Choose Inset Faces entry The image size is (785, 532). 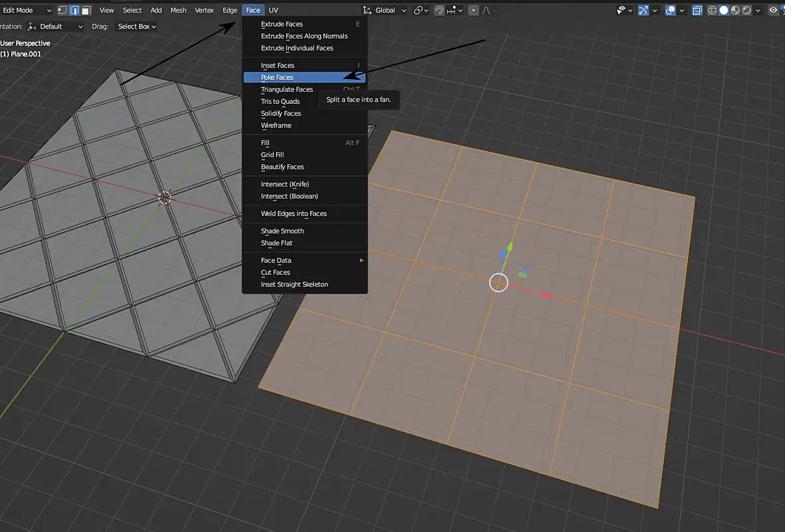305,66
